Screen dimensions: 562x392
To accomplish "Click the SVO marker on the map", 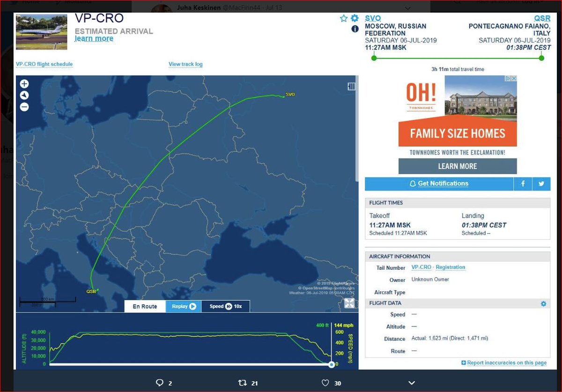I will click(x=290, y=95).
